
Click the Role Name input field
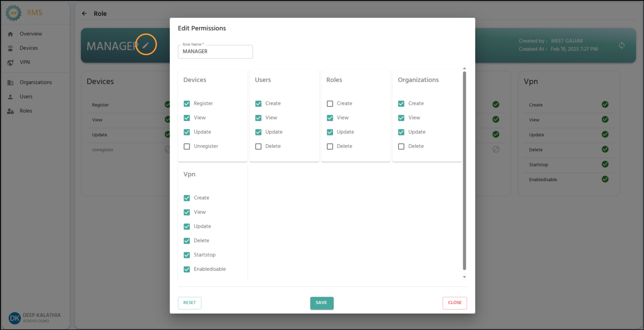point(215,52)
